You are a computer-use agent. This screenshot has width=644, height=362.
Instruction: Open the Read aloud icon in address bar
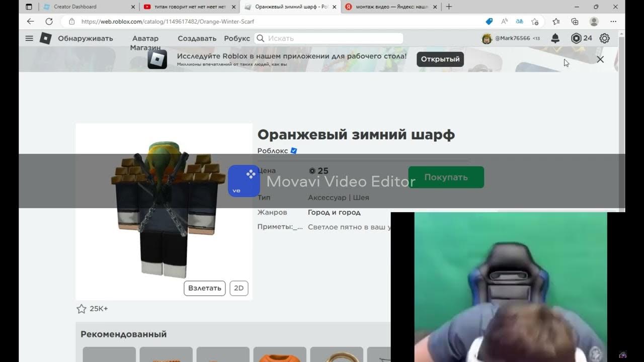(x=504, y=22)
